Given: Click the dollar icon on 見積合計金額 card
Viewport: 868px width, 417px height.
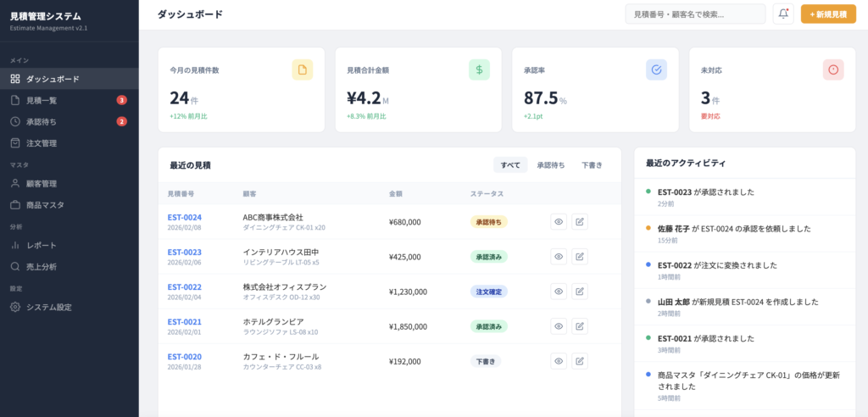Looking at the screenshot, I should click(x=479, y=69).
